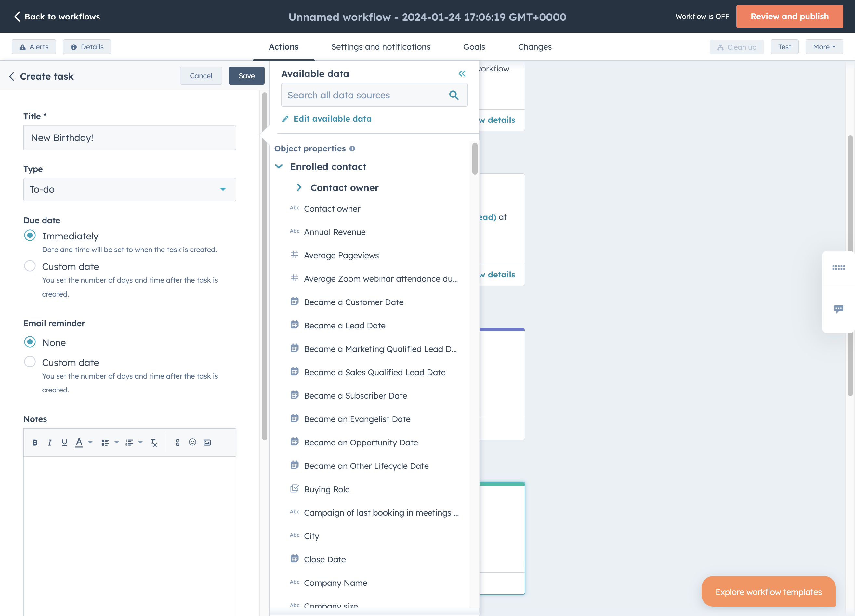Click Review and publish button
The height and width of the screenshot is (616, 855).
click(789, 17)
